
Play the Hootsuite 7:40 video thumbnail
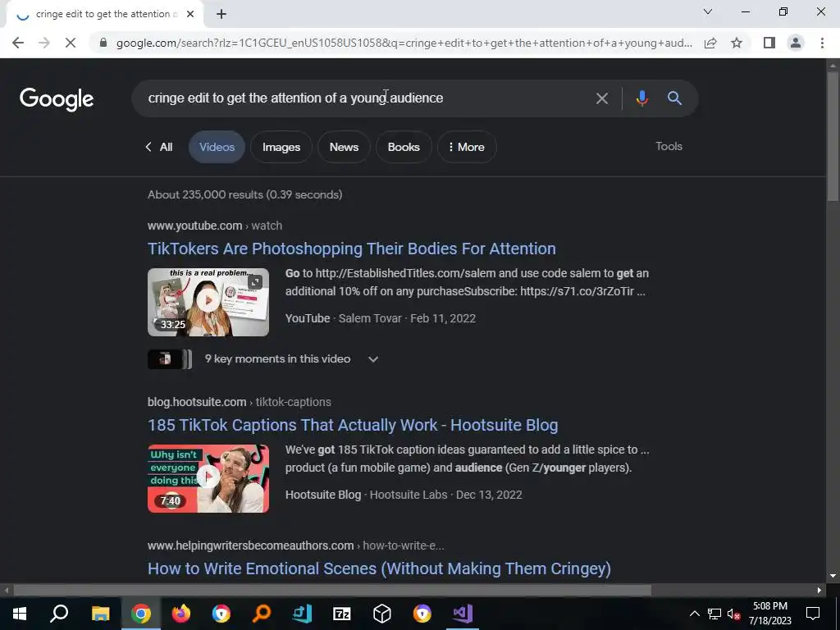tap(208, 478)
